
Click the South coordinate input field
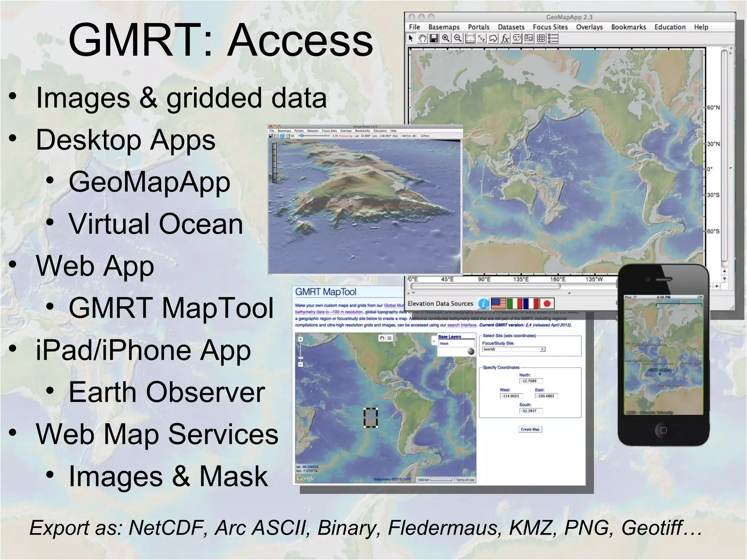531,411
